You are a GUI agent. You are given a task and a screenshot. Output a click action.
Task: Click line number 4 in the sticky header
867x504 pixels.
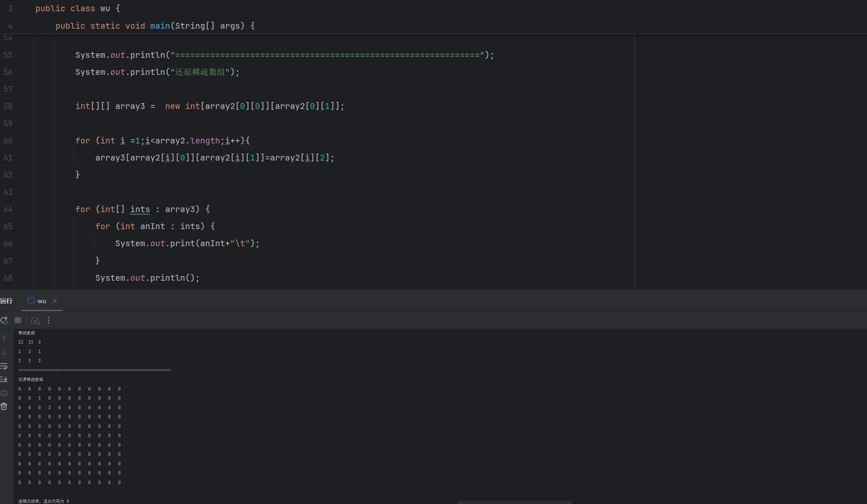[x=10, y=26]
